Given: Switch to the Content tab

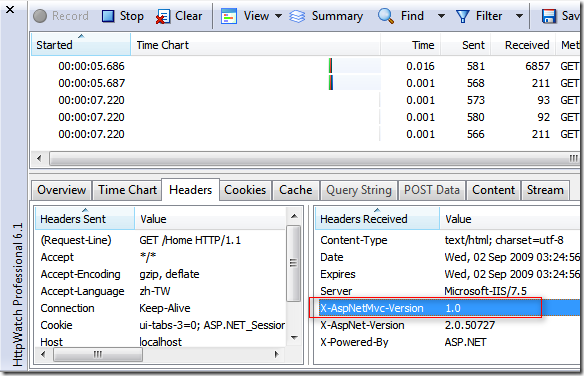Looking at the screenshot, I should point(493,190).
